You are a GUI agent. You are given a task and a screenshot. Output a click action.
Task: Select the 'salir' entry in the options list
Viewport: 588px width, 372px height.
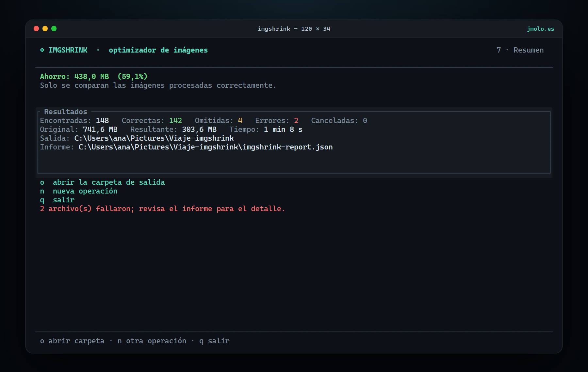click(x=57, y=200)
